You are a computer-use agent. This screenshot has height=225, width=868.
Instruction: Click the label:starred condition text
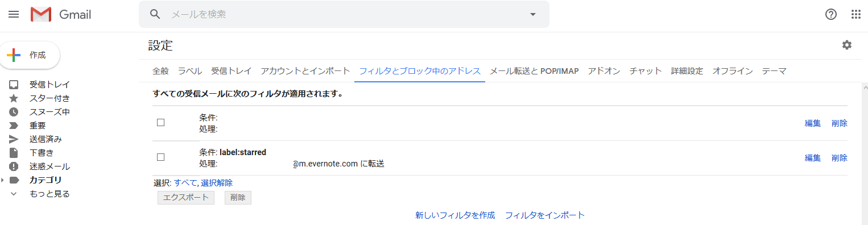[243, 152]
